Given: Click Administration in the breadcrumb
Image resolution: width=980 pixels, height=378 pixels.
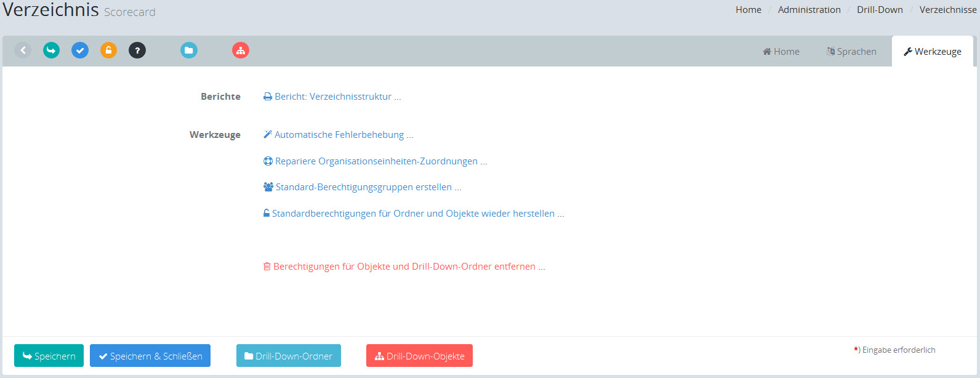Looking at the screenshot, I should pyautogui.click(x=809, y=10).
